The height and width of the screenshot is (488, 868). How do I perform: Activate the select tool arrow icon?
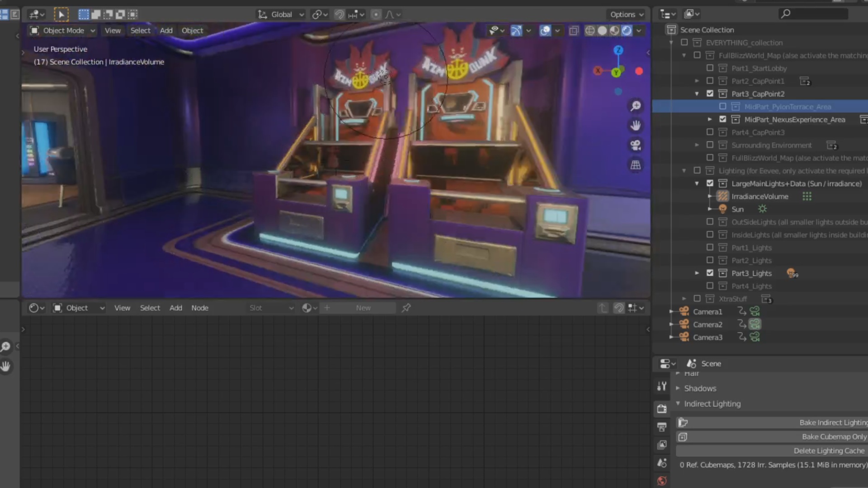61,14
